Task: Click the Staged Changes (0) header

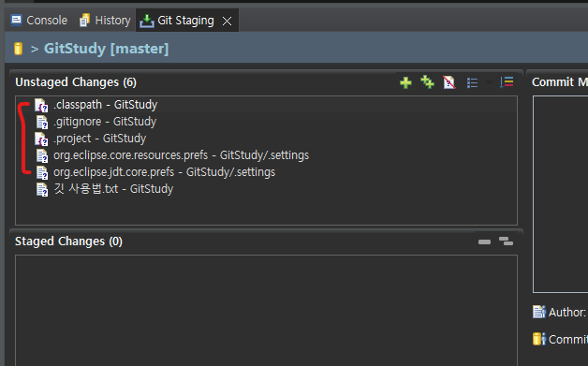Action: click(68, 242)
